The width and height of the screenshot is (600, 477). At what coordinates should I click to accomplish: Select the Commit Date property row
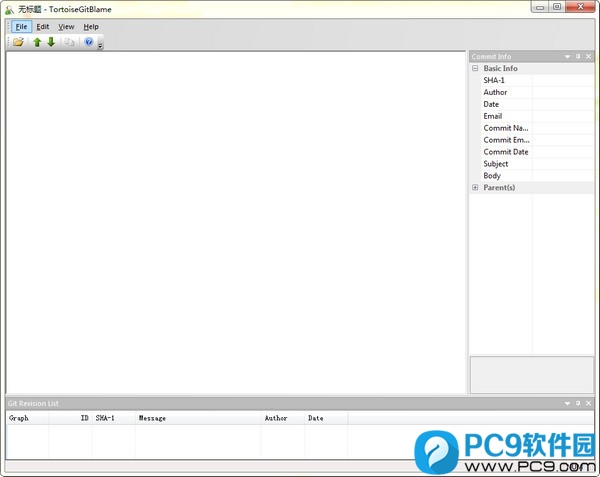pyautogui.click(x=537, y=152)
